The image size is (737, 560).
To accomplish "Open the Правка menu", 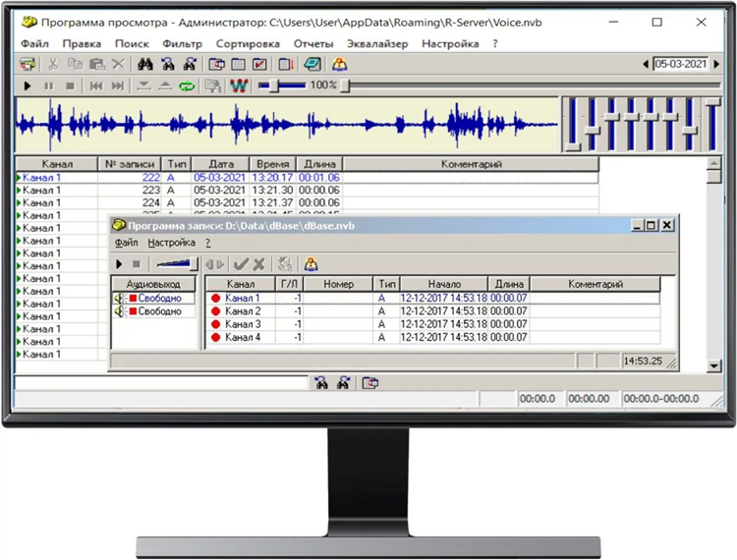I will [82, 43].
